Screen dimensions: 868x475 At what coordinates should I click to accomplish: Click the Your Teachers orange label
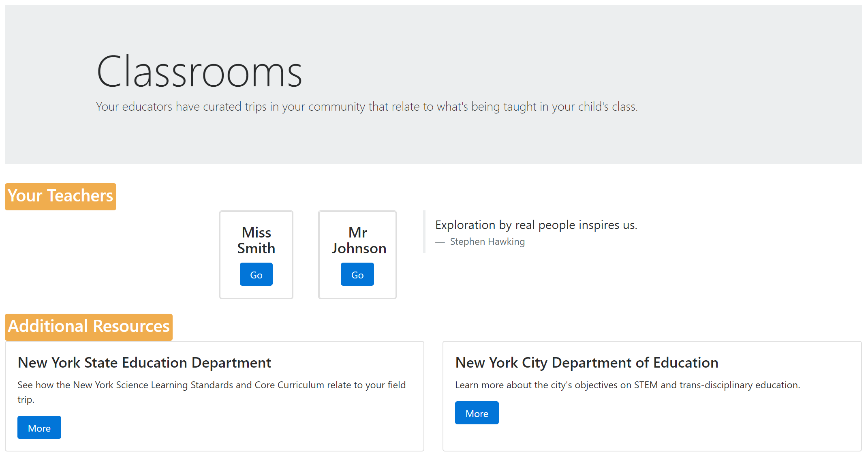[x=60, y=197]
